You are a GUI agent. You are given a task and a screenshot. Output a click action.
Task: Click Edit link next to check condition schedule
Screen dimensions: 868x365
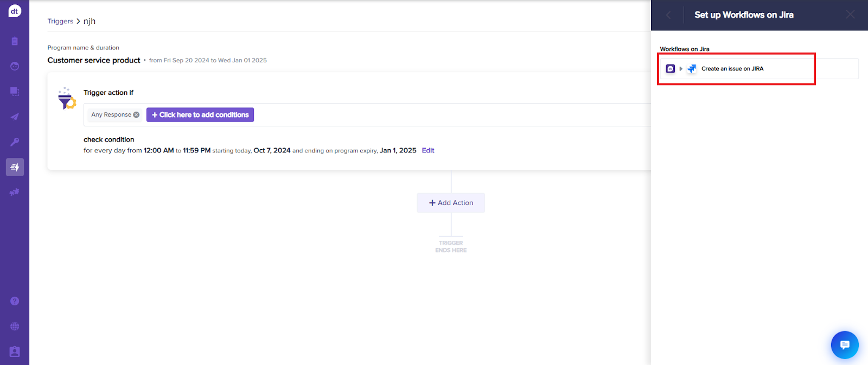tap(428, 151)
